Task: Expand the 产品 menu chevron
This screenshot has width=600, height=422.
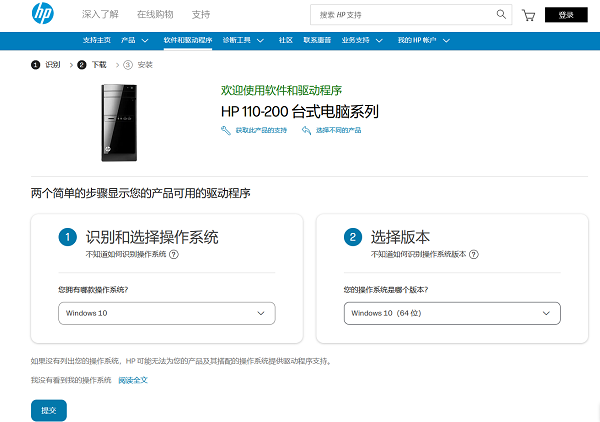Action: click(x=145, y=40)
